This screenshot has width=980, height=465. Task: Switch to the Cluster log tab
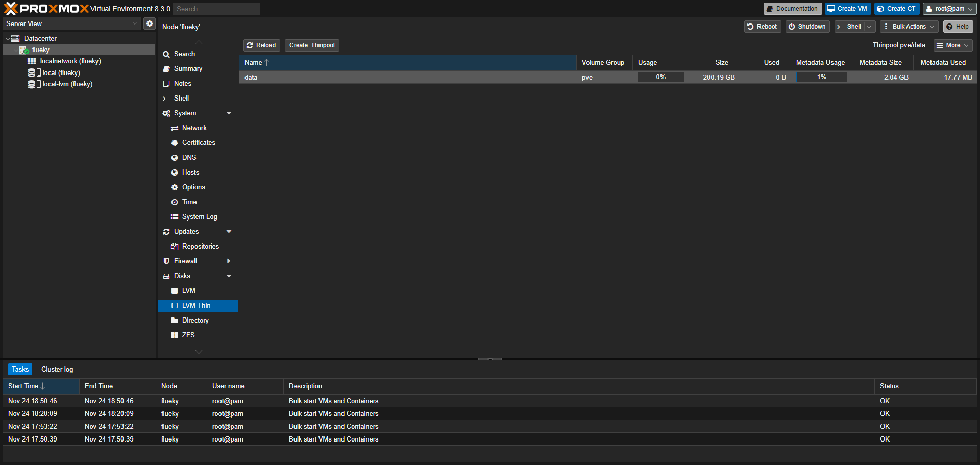coord(57,370)
